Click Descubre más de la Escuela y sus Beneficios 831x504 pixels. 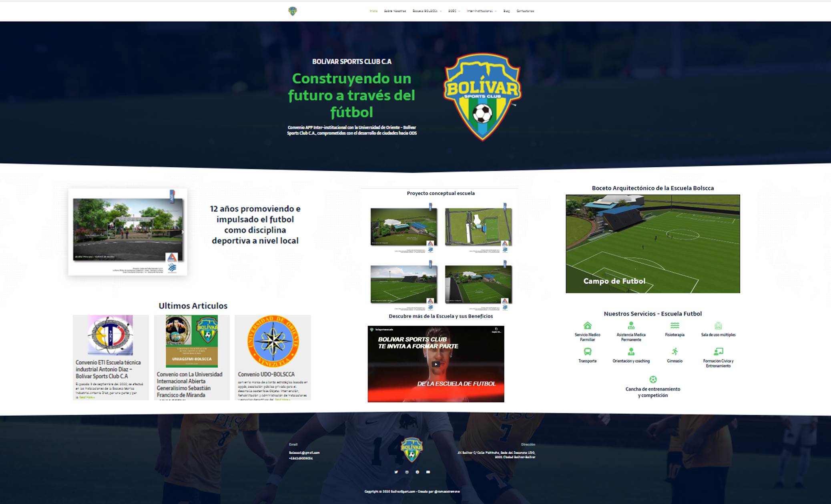[x=441, y=316]
